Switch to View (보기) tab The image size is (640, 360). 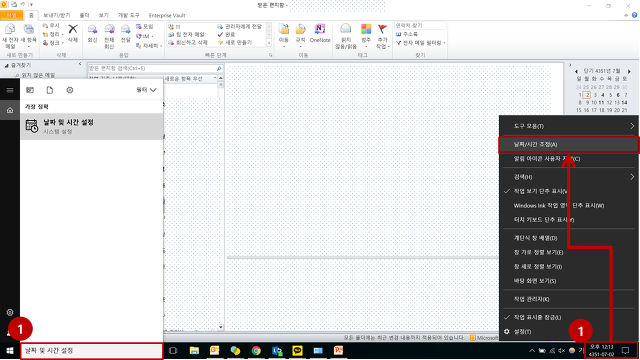[104, 15]
